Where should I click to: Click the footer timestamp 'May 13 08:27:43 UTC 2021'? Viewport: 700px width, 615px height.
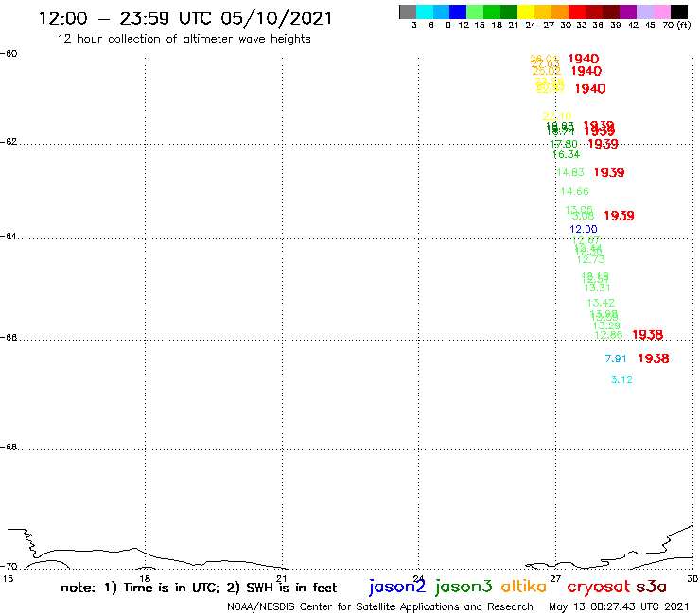click(619, 607)
